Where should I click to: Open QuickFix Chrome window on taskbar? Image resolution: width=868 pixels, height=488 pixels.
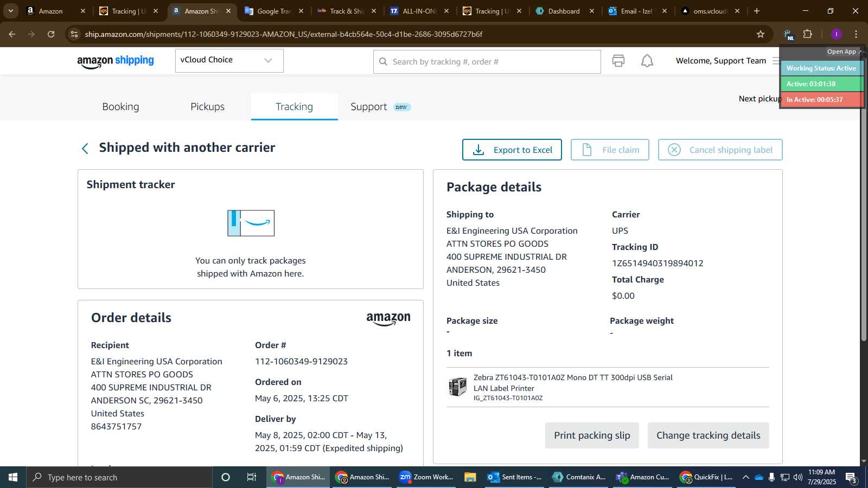click(707, 477)
